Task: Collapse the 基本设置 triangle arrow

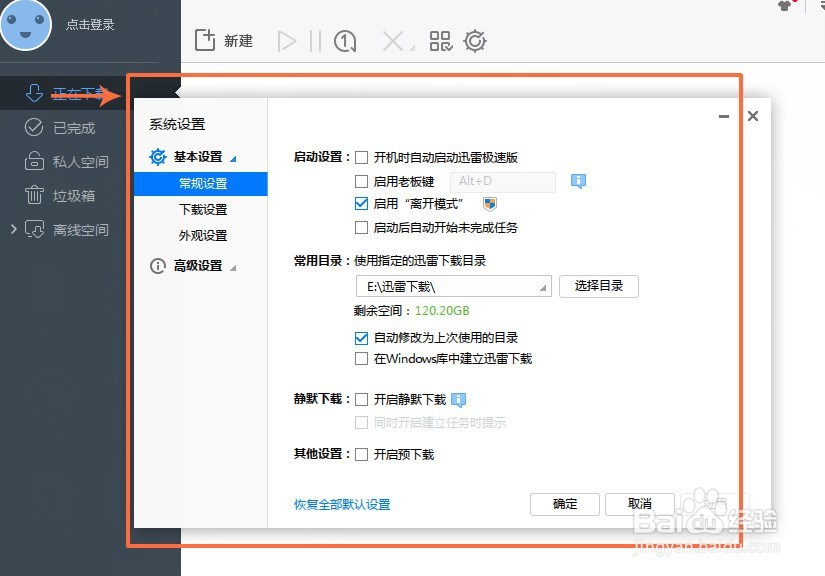Action: (x=233, y=159)
